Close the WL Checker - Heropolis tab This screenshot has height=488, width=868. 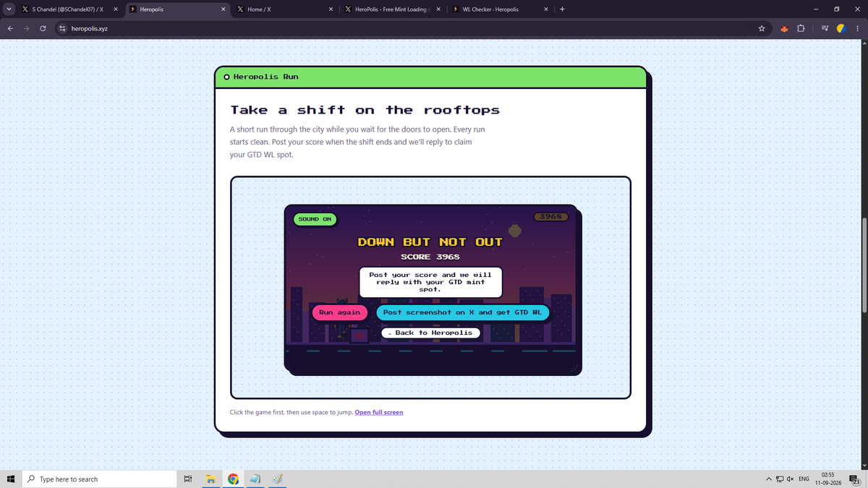546,9
